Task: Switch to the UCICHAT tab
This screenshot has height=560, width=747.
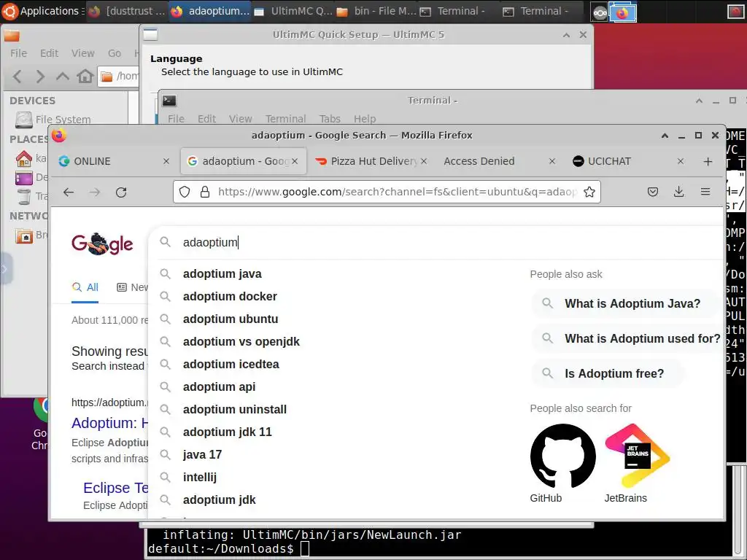Action: [x=628, y=161]
